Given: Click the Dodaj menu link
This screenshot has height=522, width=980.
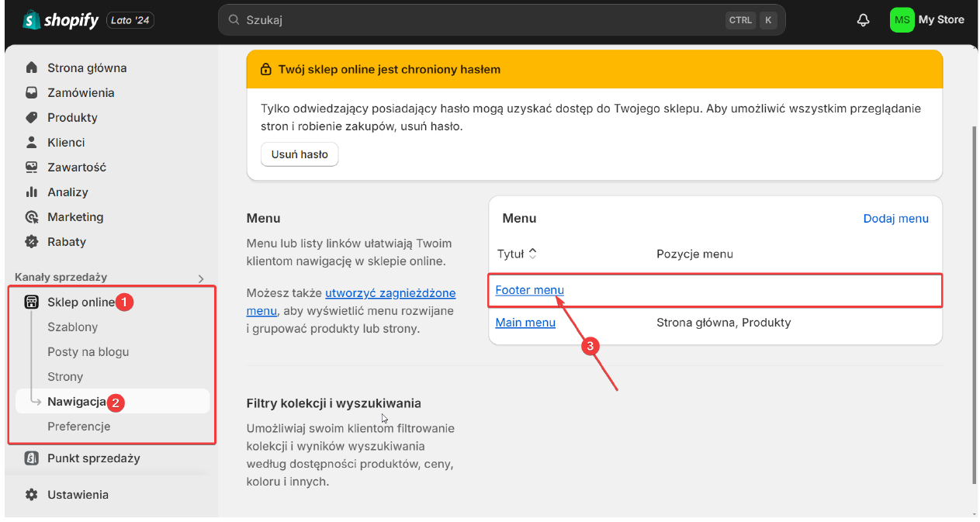Looking at the screenshot, I should [x=896, y=218].
